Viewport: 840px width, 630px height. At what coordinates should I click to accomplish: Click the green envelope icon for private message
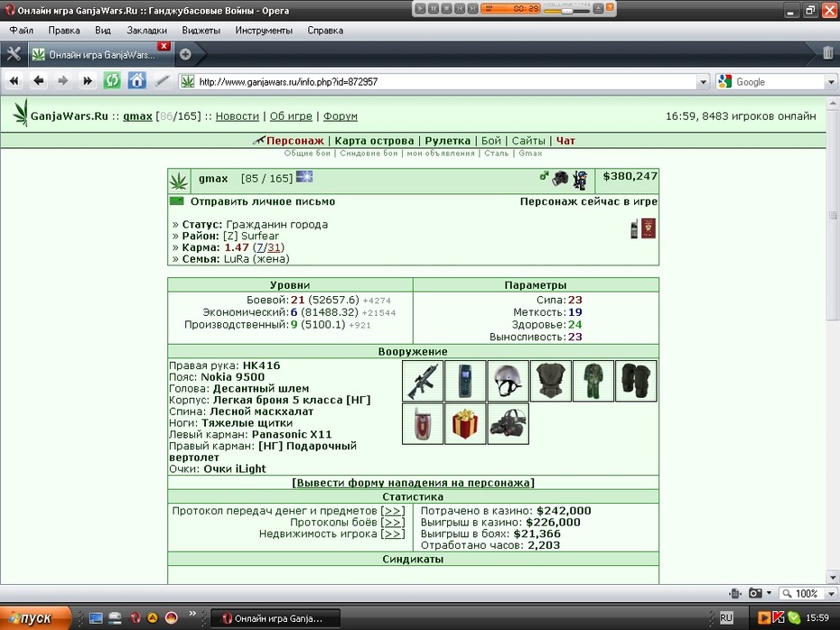point(177,201)
